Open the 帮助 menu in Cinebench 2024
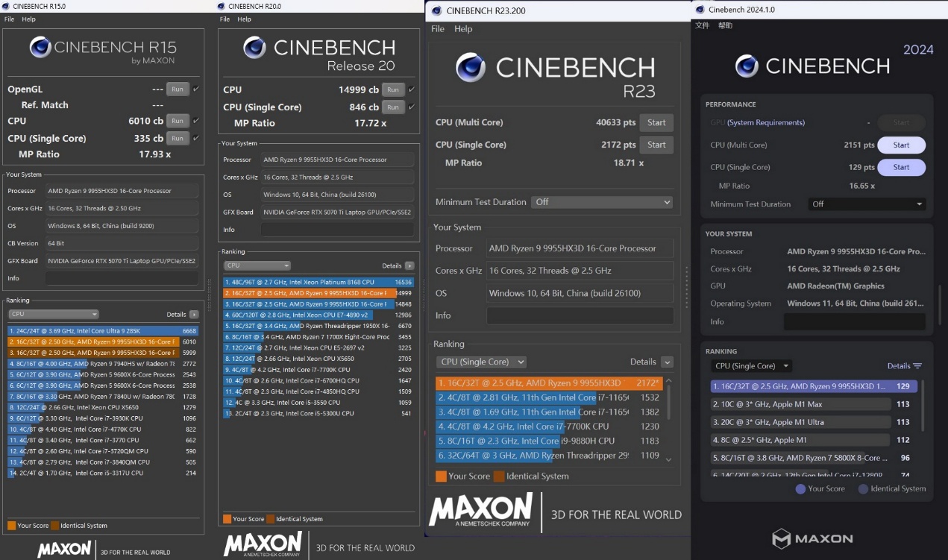 coord(725,25)
